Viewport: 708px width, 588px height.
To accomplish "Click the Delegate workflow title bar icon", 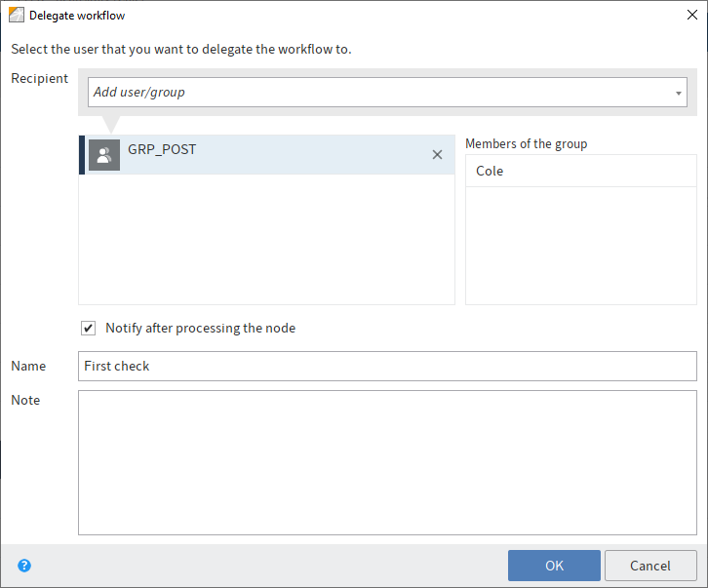I will (17, 15).
